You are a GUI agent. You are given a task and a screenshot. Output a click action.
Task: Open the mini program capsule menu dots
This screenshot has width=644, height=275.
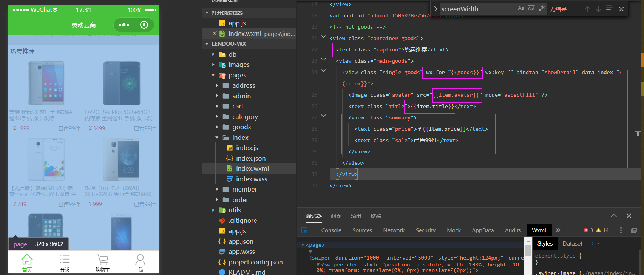(x=124, y=25)
